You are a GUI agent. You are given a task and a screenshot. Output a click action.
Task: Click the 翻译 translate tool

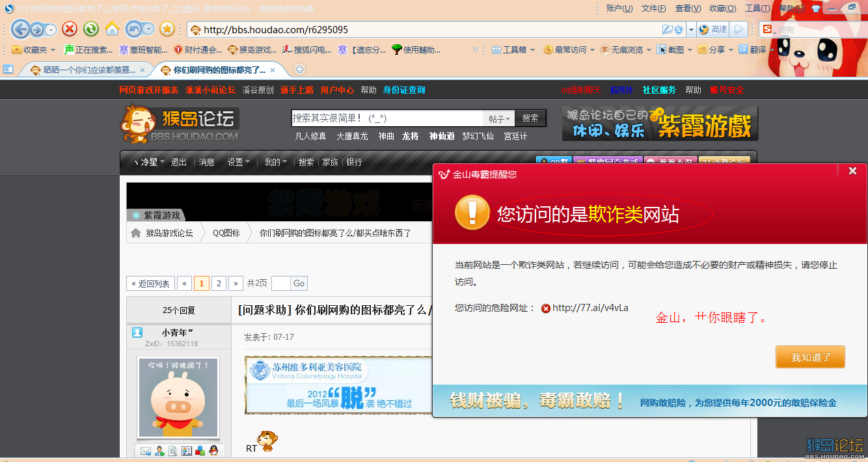point(753,49)
